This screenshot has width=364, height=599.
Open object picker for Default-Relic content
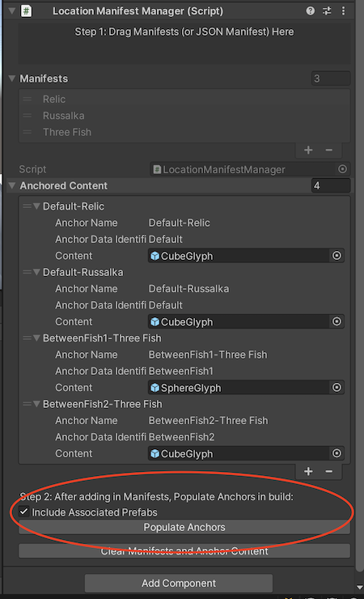[x=336, y=256]
